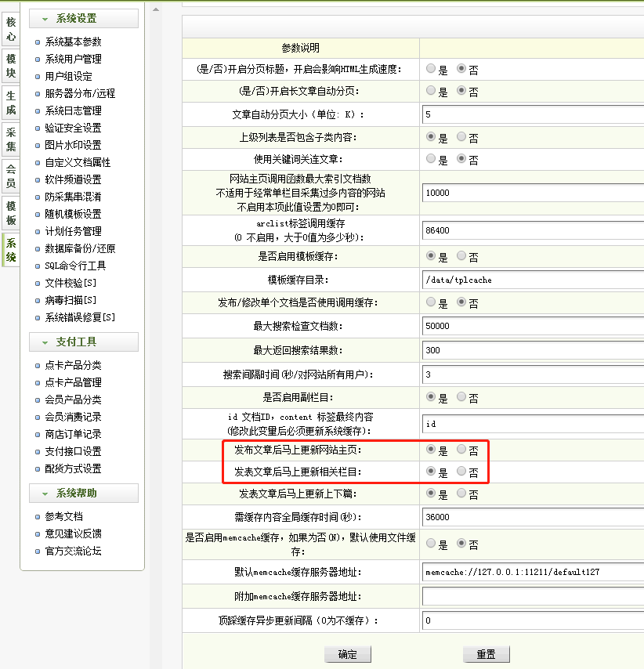Viewport: 644px width, 669px height.
Task: Open 商店订单记录
Action: point(73,434)
